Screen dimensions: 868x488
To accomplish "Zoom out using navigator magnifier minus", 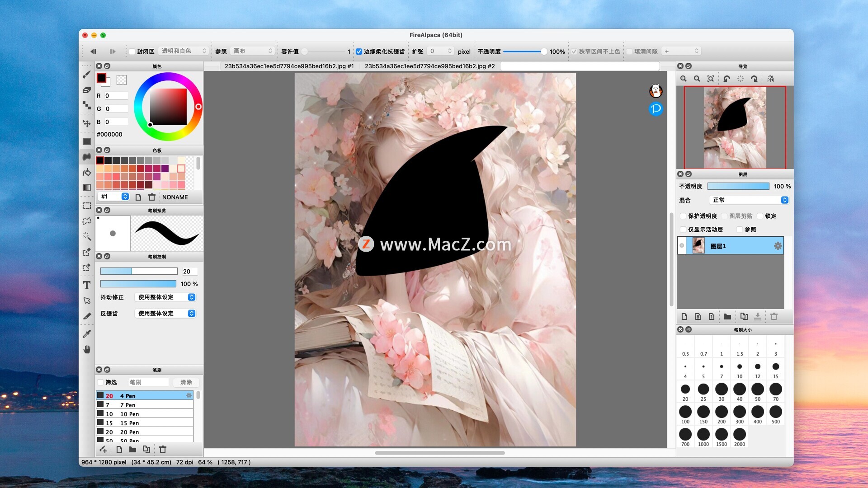I will coord(697,79).
